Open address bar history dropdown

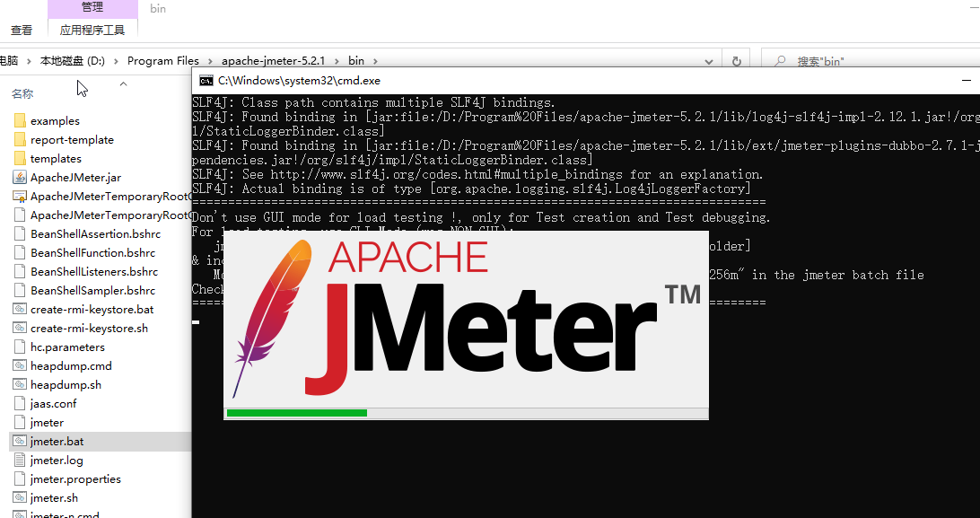click(x=708, y=61)
